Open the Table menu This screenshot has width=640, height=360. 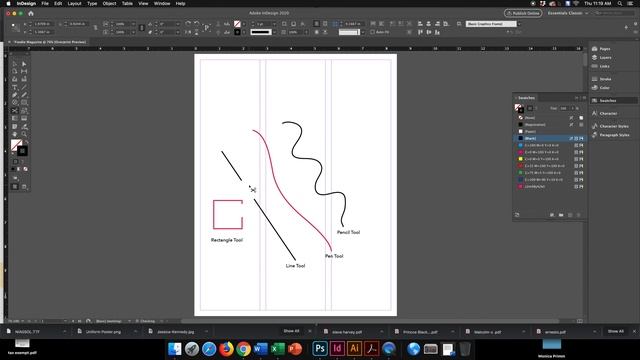pos(127,3)
